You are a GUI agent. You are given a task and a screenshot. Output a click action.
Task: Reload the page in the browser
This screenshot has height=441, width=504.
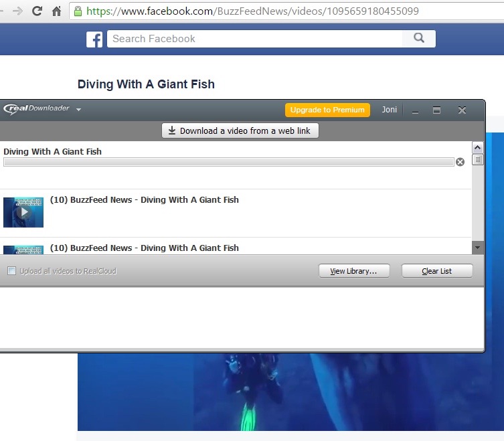(37, 11)
